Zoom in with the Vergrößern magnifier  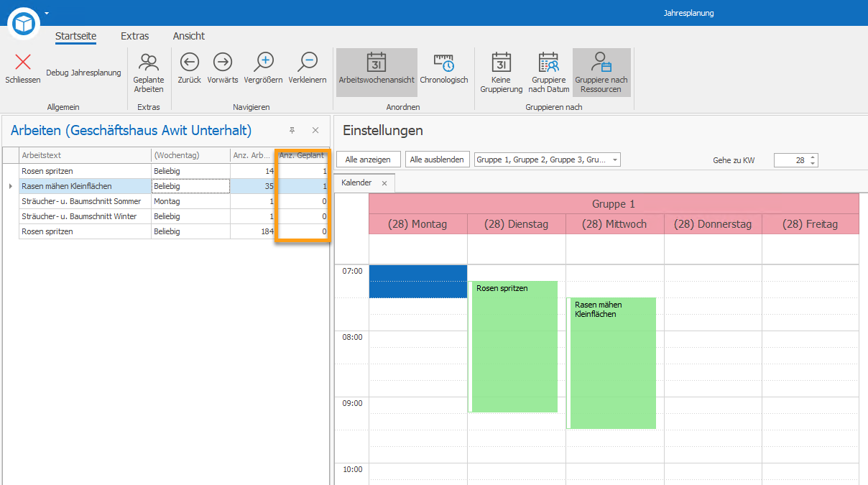[264, 62]
